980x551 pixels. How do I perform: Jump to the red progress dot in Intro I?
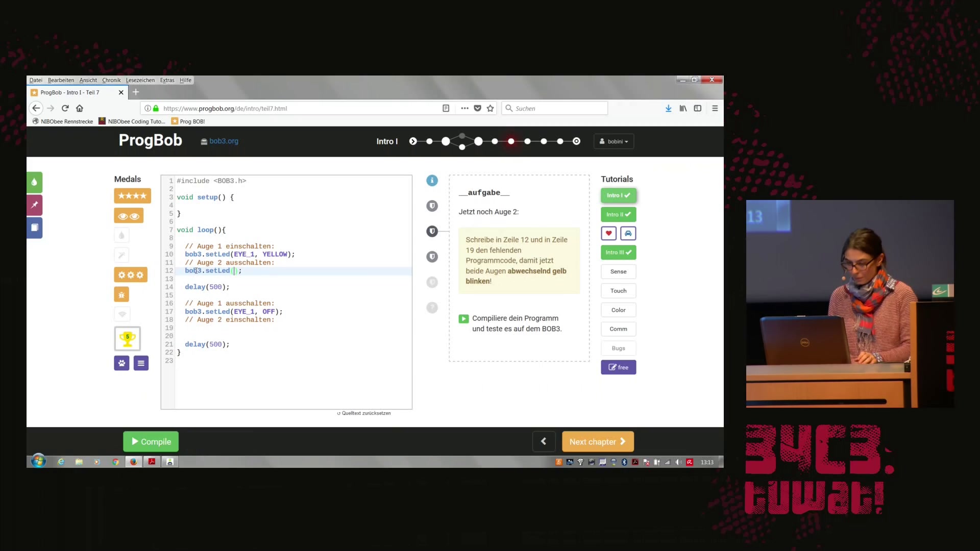pyautogui.click(x=511, y=141)
